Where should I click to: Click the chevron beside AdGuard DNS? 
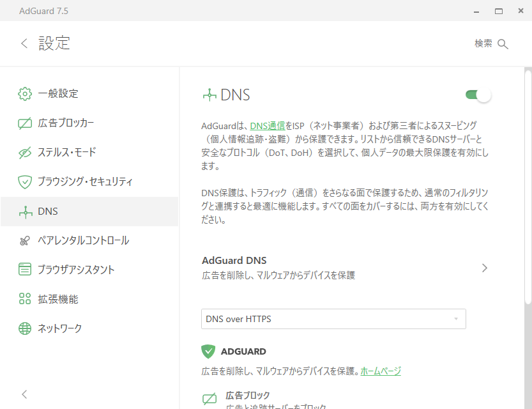click(485, 268)
